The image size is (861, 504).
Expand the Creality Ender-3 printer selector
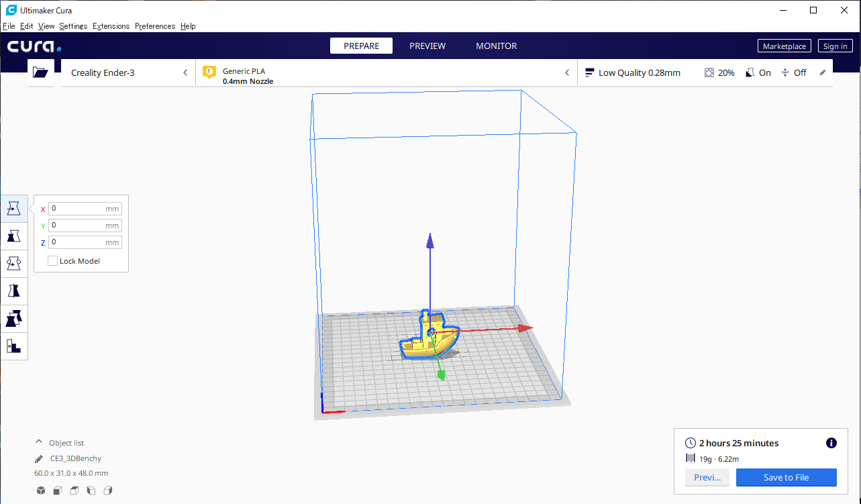click(128, 72)
